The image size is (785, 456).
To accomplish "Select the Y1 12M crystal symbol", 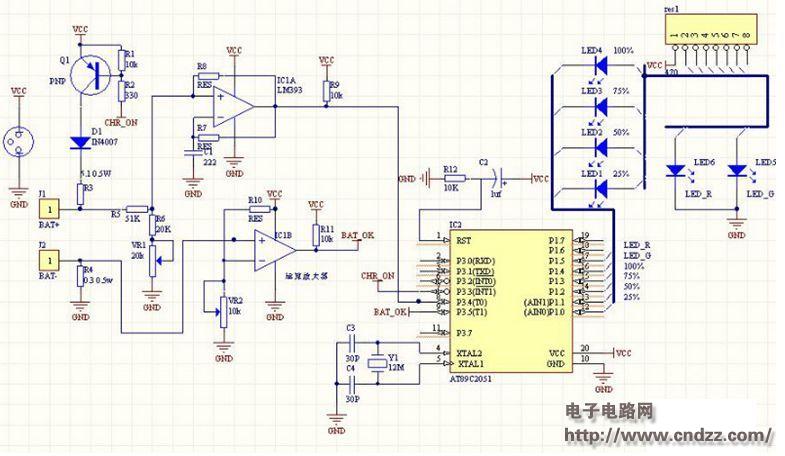I will coord(377,363).
